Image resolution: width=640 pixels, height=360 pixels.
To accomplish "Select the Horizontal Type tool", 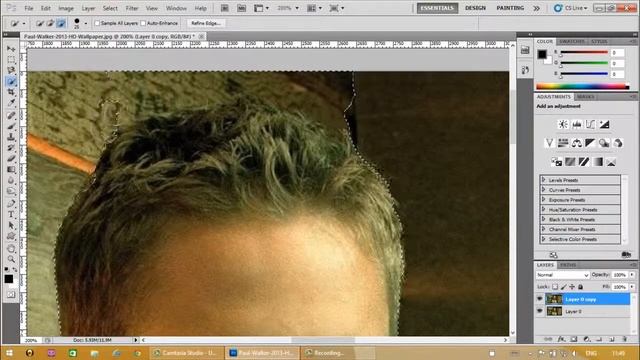I will 11,214.
